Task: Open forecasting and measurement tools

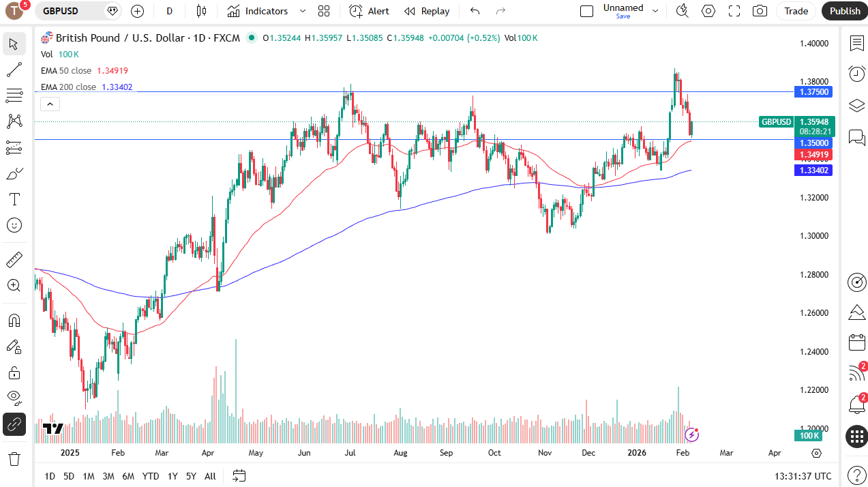Action: click(x=14, y=147)
